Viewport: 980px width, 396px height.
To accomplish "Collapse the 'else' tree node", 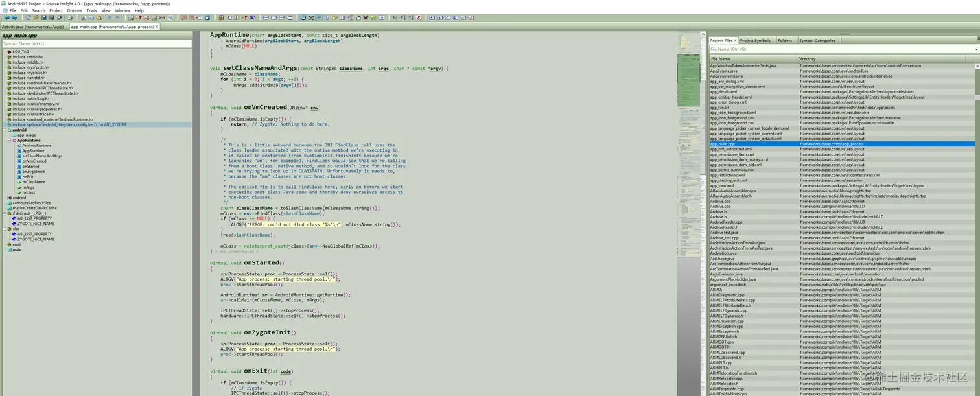I will [5, 229].
